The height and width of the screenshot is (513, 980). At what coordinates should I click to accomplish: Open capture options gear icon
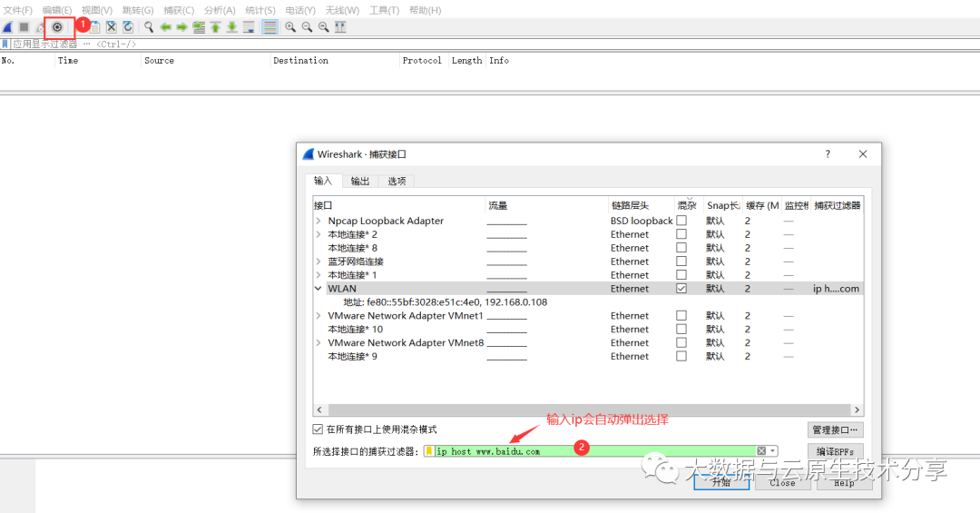(x=57, y=27)
